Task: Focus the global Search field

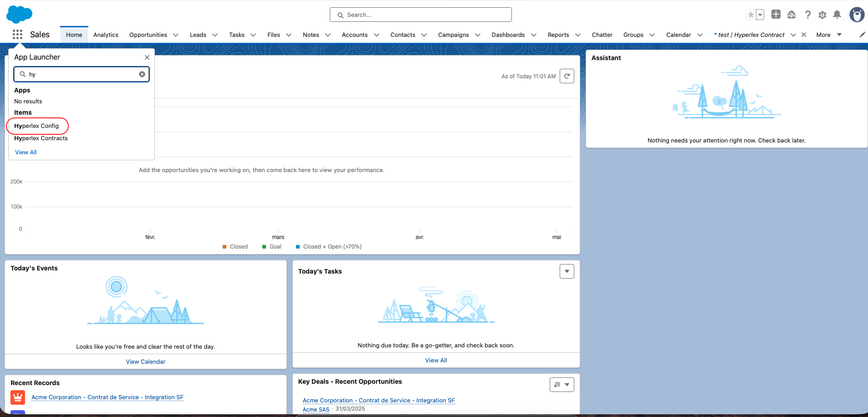Action: (x=421, y=15)
